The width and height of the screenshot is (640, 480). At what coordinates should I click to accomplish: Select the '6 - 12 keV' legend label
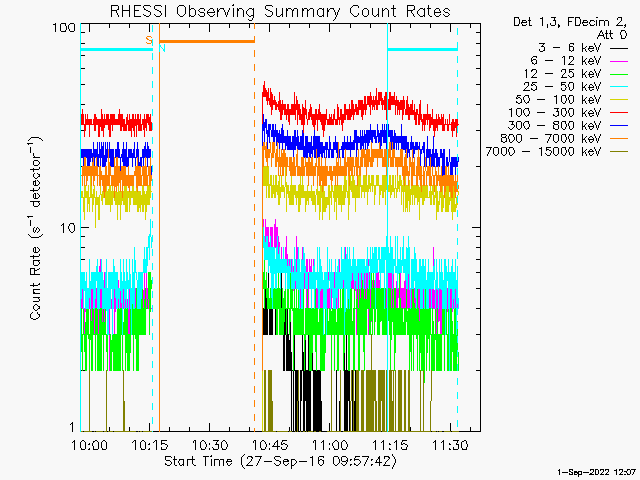(x=566, y=61)
